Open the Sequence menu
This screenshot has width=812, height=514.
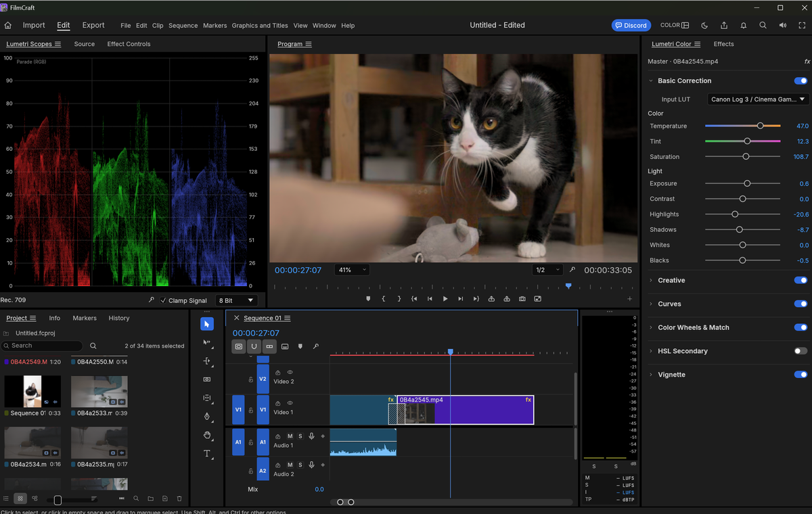point(183,26)
